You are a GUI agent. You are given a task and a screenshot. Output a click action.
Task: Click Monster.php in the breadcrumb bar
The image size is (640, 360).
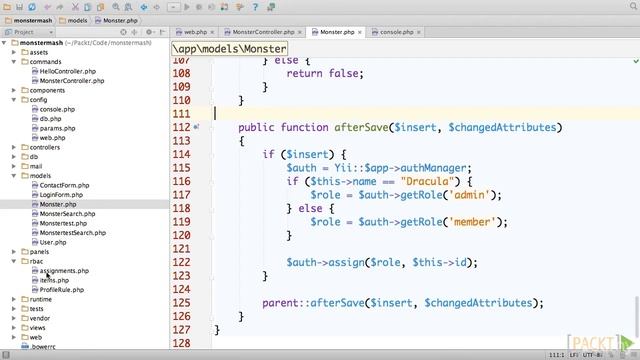(120, 20)
